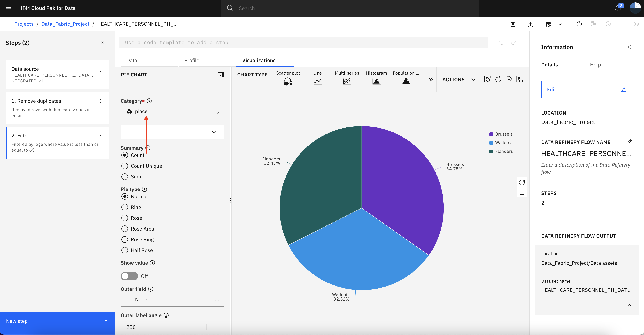Image resolution: width=644 pixels, height=335 pixels.
Task: Open the comments icon
Action: 622,24
